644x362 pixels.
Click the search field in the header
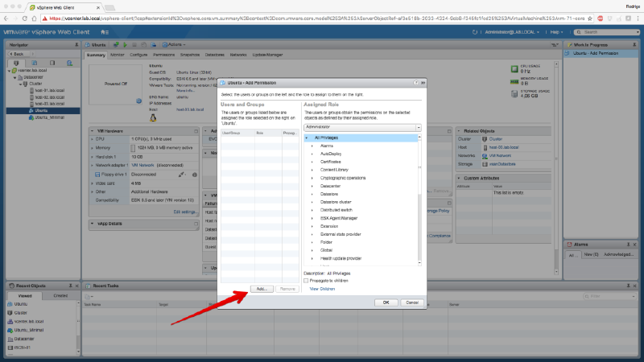pyautogui.click(x=592, y=32)
